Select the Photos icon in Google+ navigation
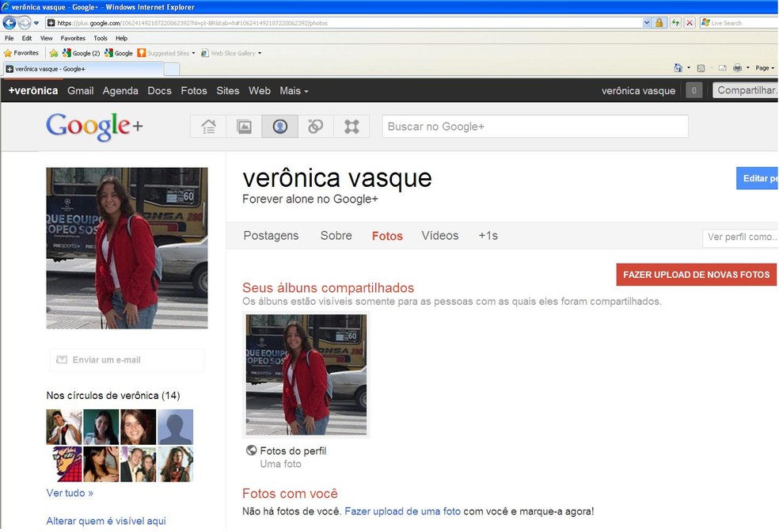The height and width of the screenshot is (532, 779). click(x=243, y=126)
